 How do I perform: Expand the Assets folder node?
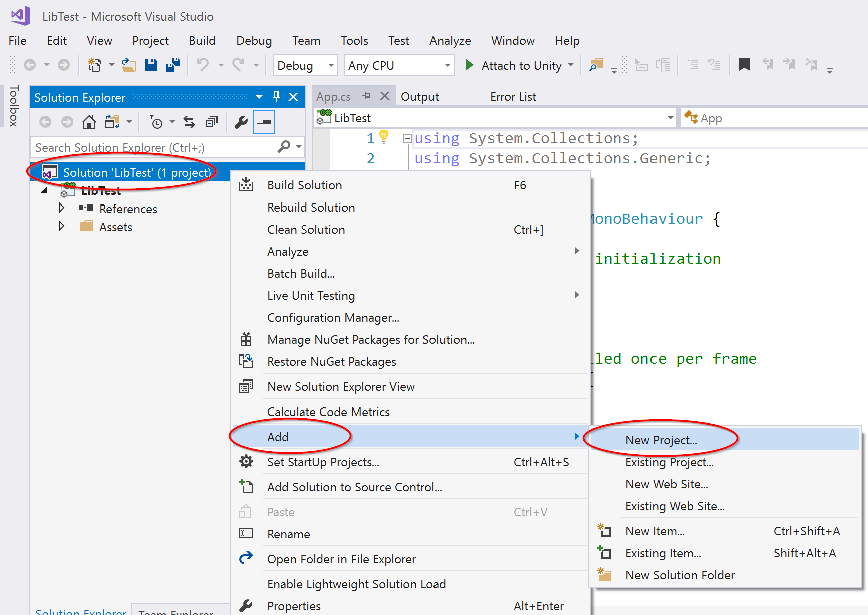pyautogui.click(x=61, y=226)
